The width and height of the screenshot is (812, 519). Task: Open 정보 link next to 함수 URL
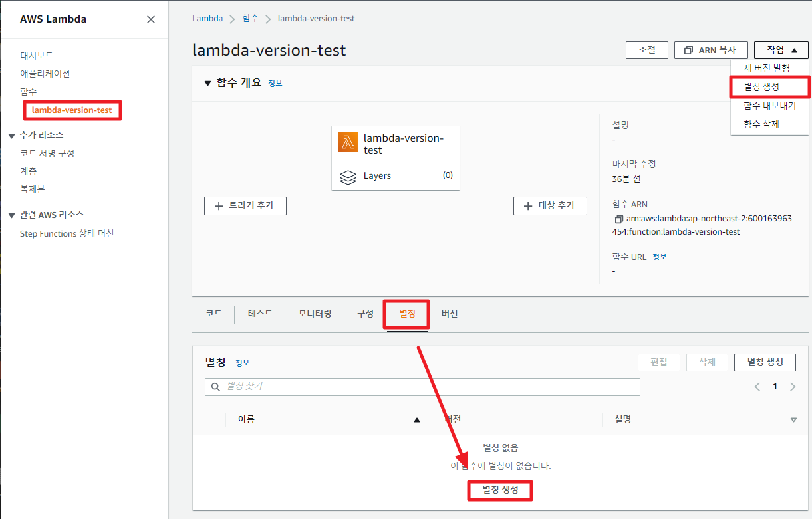point(659,257)
